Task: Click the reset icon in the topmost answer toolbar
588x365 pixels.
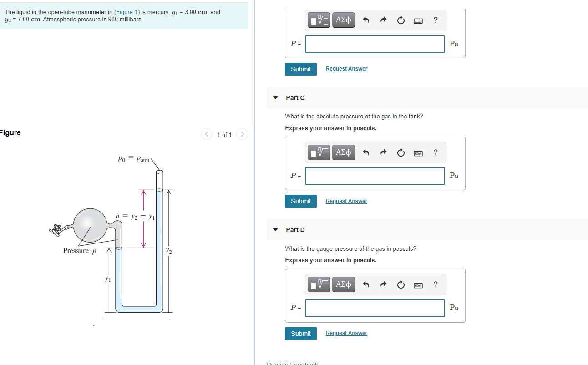Action: point(400,20)
